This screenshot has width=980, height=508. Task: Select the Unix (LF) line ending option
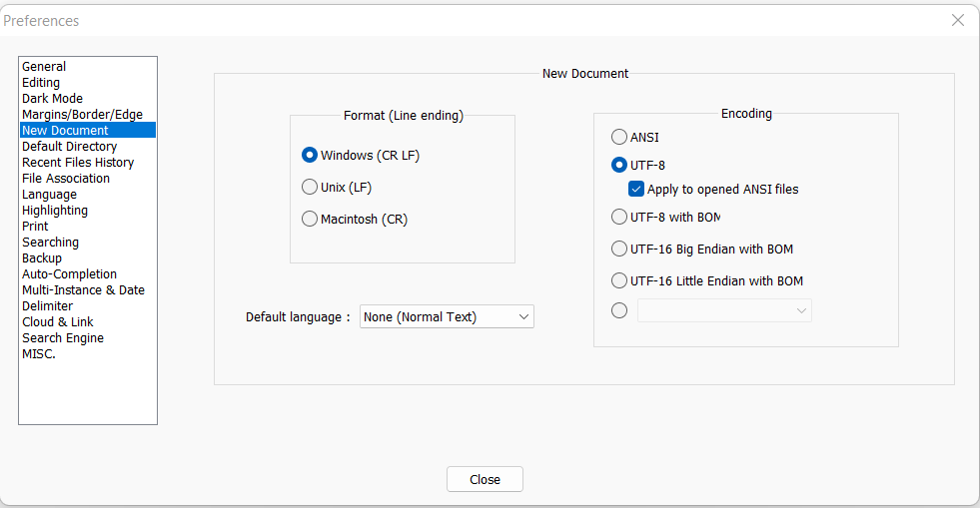point(310,187)
